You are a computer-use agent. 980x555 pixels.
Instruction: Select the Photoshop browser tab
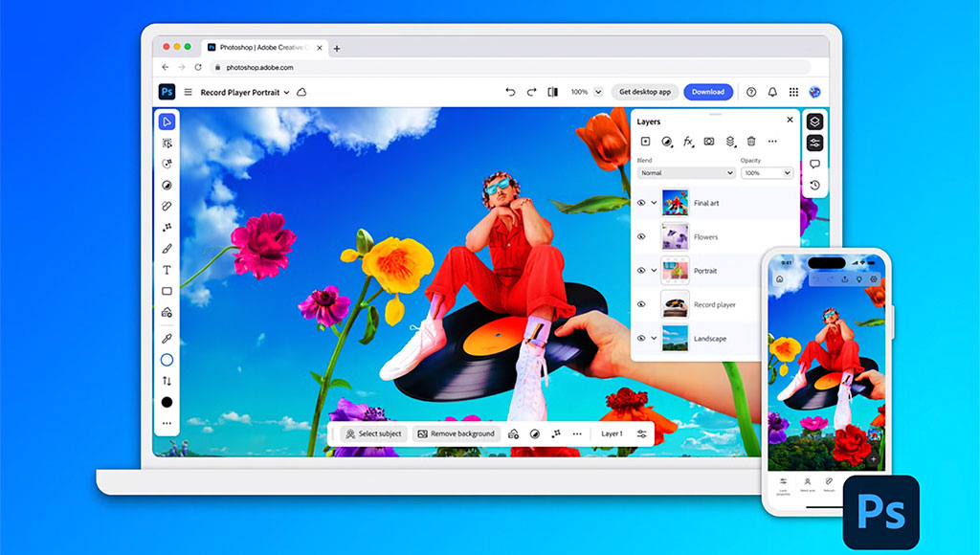(265, 48)
